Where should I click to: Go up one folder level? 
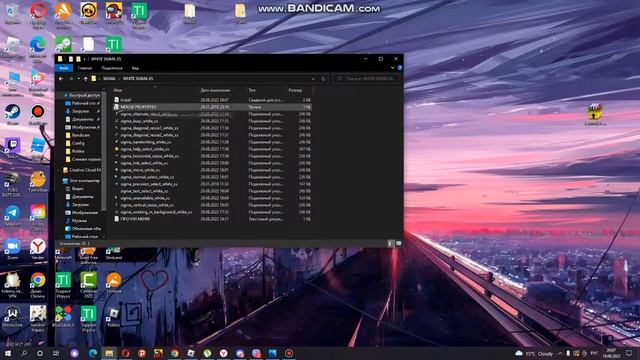(85, 79)
